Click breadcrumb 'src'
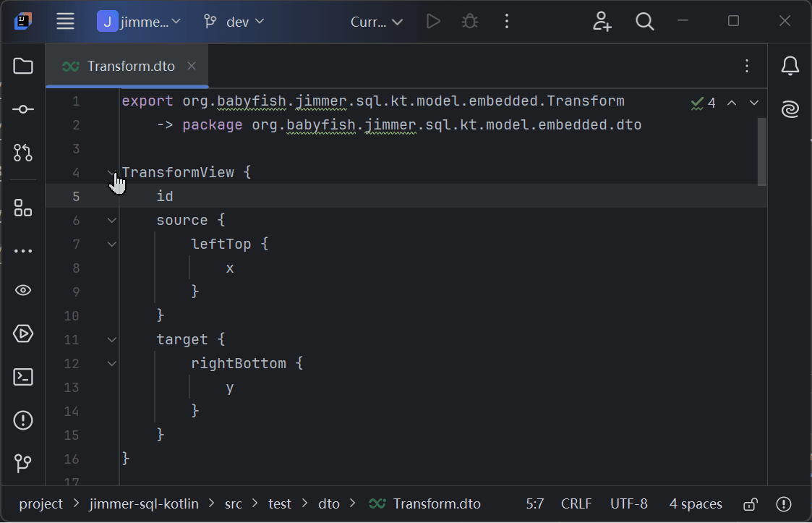This screenshot has width=812, height=523. 233,503
